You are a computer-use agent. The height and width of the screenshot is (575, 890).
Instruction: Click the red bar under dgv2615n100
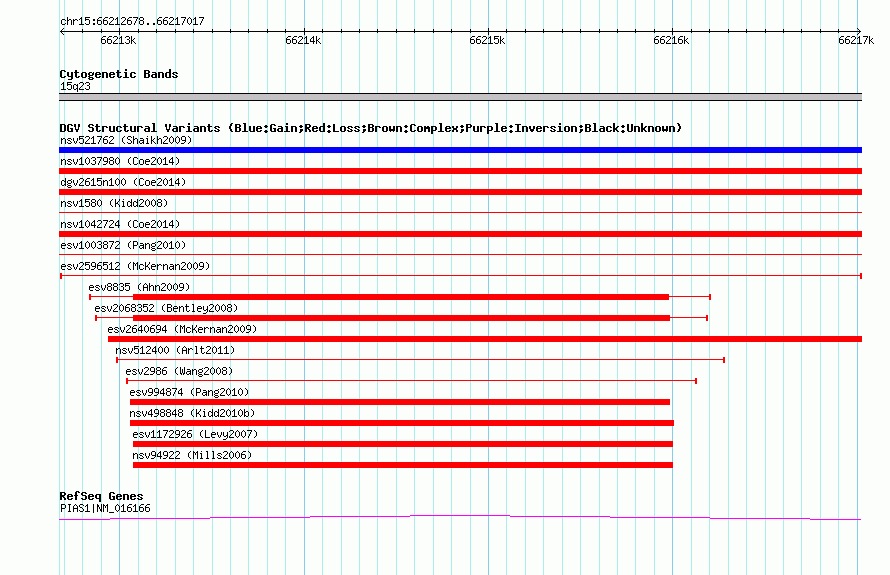(460, 192)
